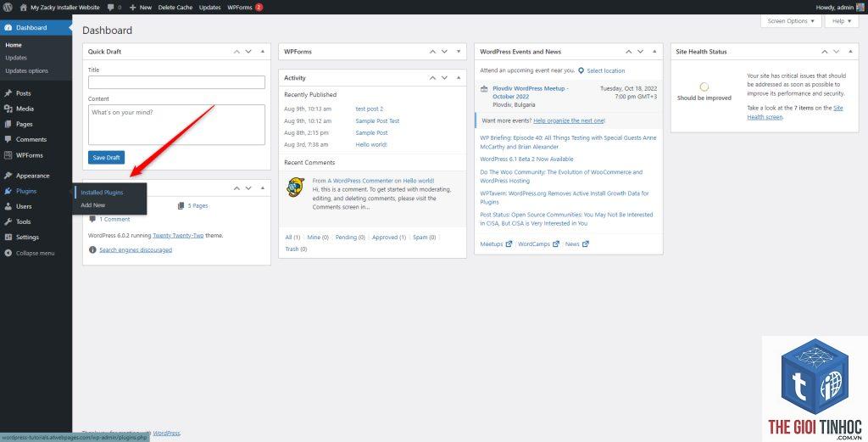This screenshot has height=442, width=868.
Task: Collapse the Site Health Status widget
Action: [850, 52]
